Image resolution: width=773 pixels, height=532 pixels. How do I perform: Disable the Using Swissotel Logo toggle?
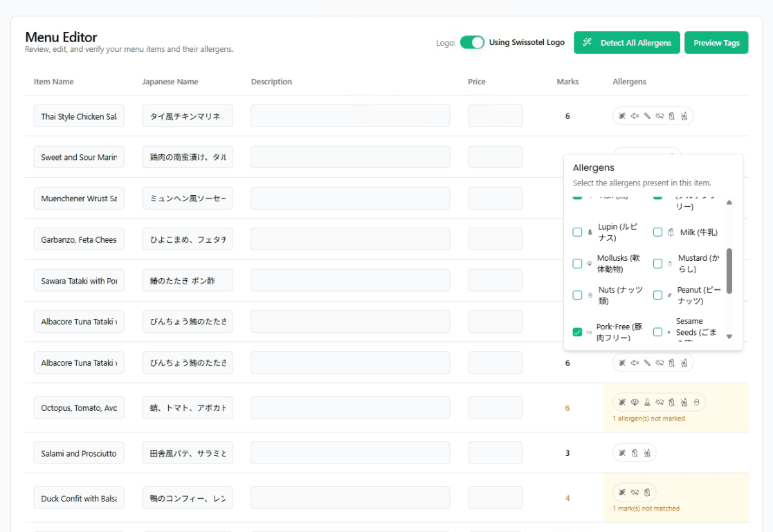coord(473,43)
